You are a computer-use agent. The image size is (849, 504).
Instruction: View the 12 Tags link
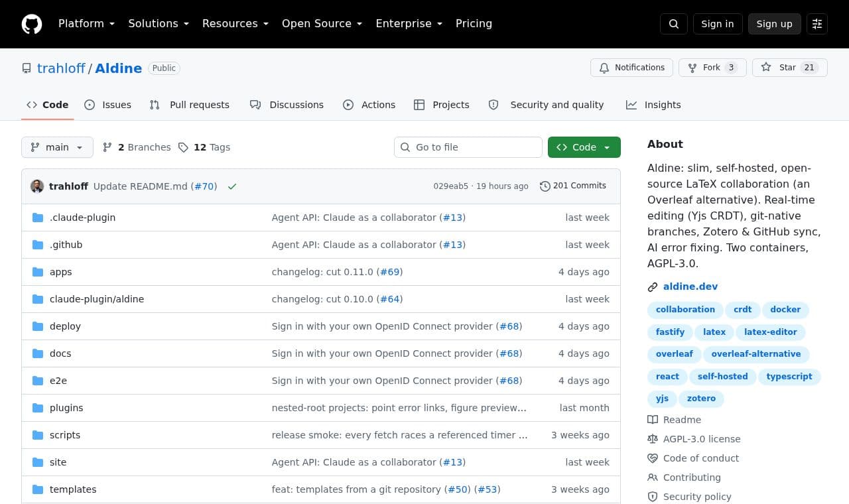click(x=204, y=147)
